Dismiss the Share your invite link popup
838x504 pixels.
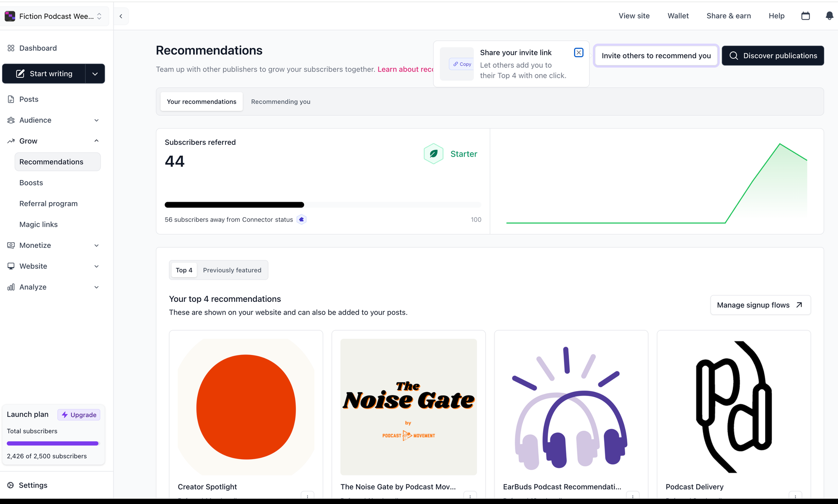click(x=579, y=52)
